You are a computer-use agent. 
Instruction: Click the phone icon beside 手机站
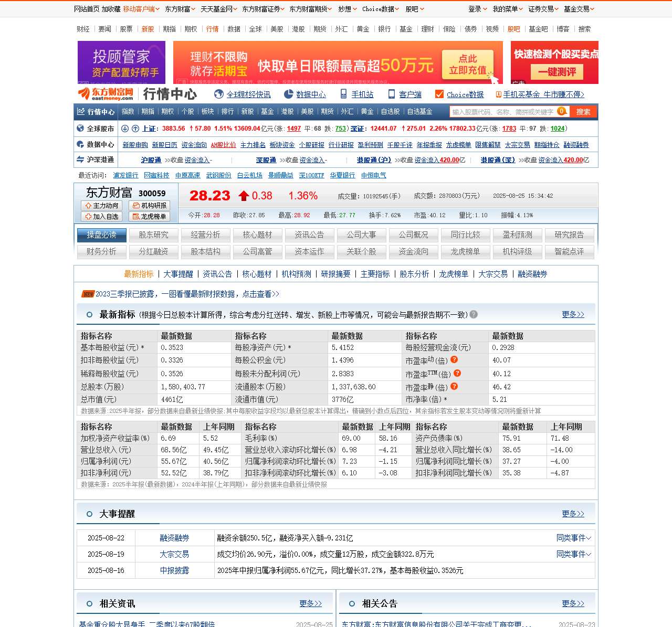click(343, 94)
